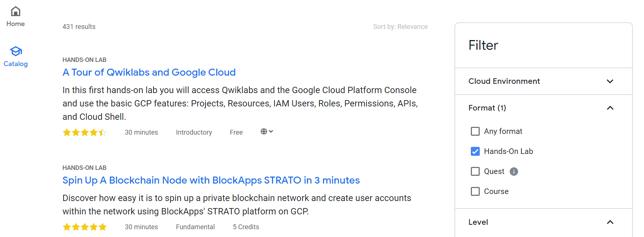Open Spin Up A Blockchain Node lab
This screenshot has height=237, width=644.
(x=211, y=180)
